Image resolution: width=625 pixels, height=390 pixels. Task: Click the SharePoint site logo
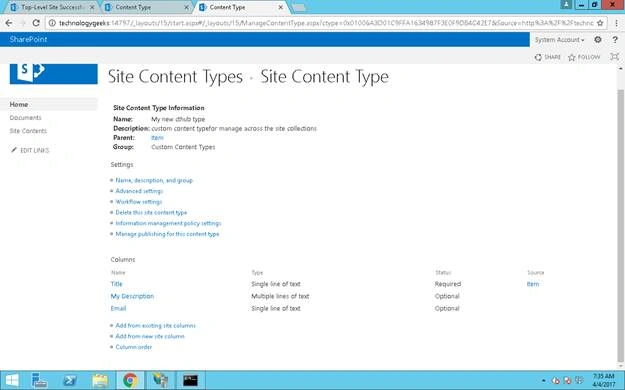click(x=53, y=74)
